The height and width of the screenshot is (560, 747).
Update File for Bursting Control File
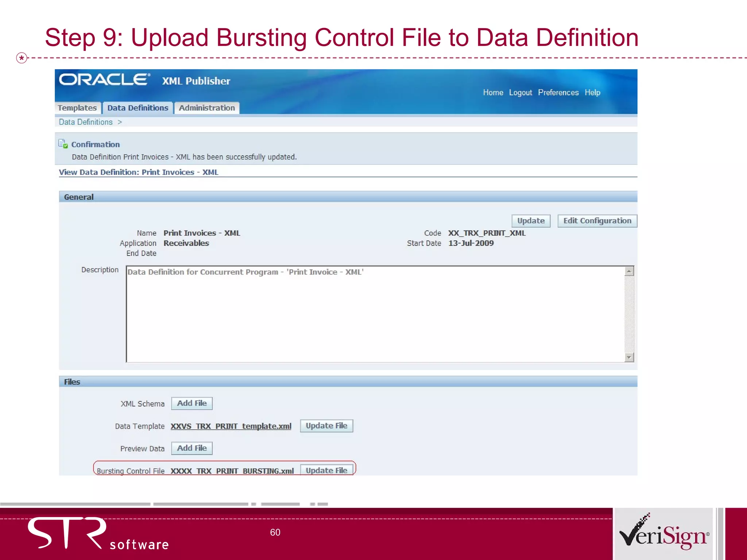tap(326, 470)
